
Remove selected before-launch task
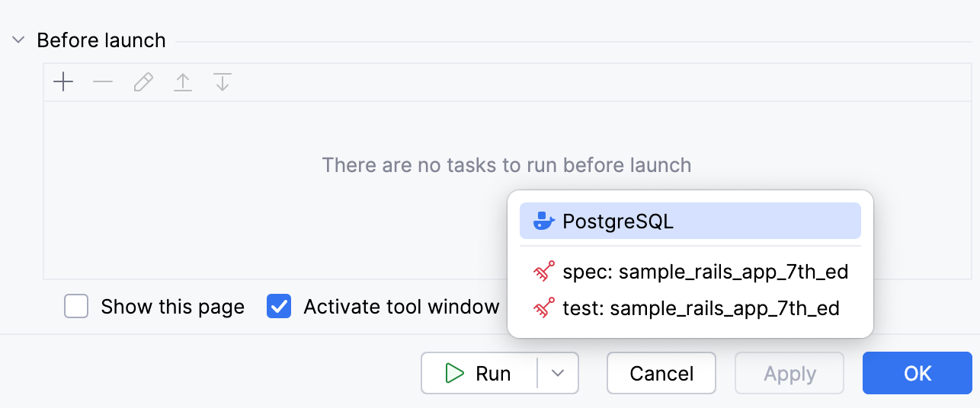[x=103, y=82]
